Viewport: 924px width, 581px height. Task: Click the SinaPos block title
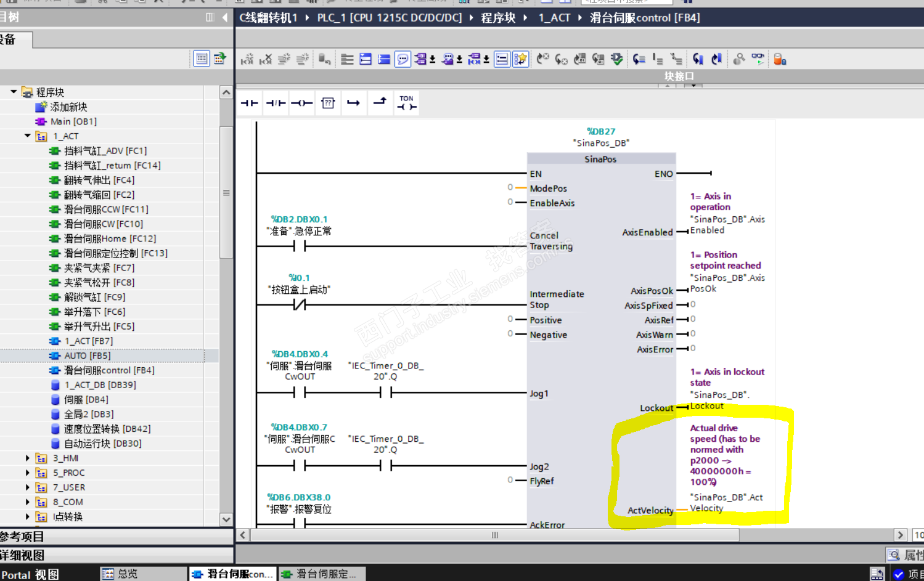point(600,159)
